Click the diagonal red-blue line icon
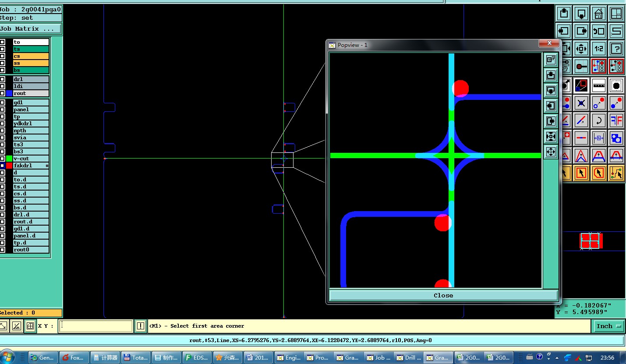Image resolution: width=626 pixels, height=364 pixels. tap(581, 120)
